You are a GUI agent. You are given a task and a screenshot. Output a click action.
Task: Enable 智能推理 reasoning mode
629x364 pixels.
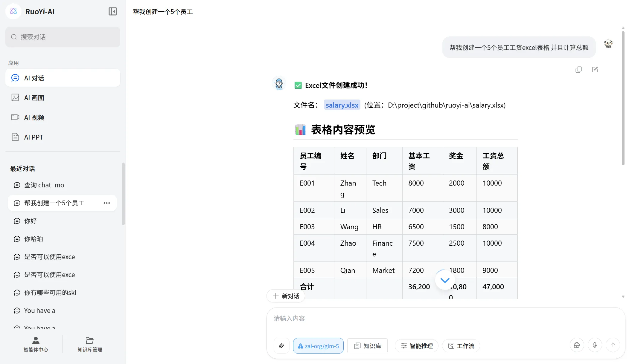tap(416, 346)
